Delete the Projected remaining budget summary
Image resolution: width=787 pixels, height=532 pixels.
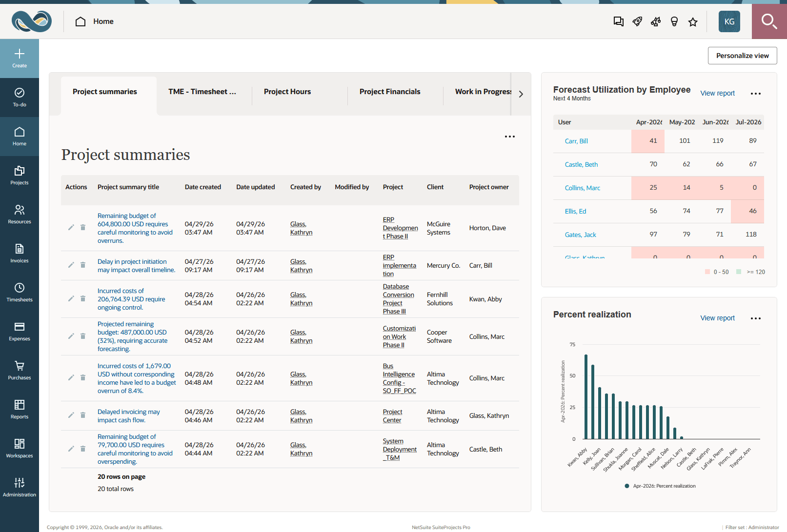coord(83,336)
